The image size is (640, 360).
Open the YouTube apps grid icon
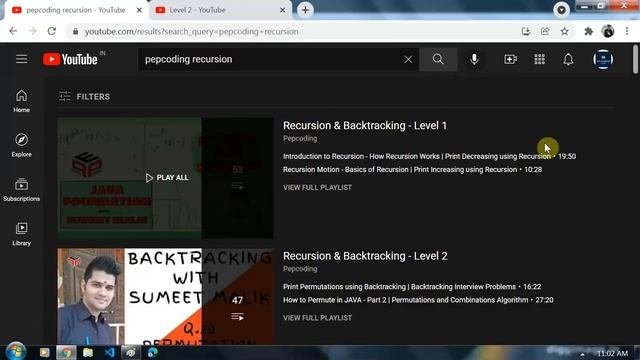coord(539,59)
